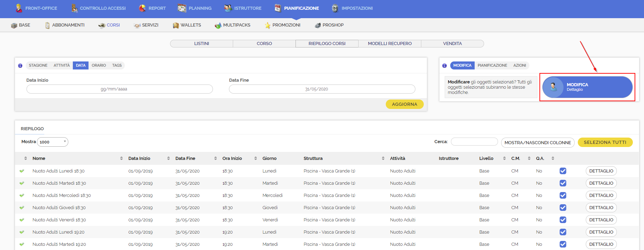Click the Cerca search field

tap(474, 142)
